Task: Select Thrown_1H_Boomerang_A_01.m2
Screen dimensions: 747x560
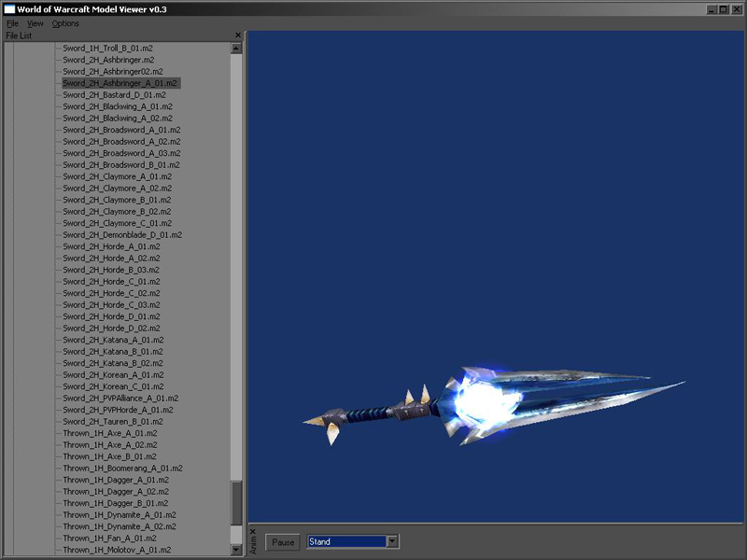Action: [x=123, y=469]
